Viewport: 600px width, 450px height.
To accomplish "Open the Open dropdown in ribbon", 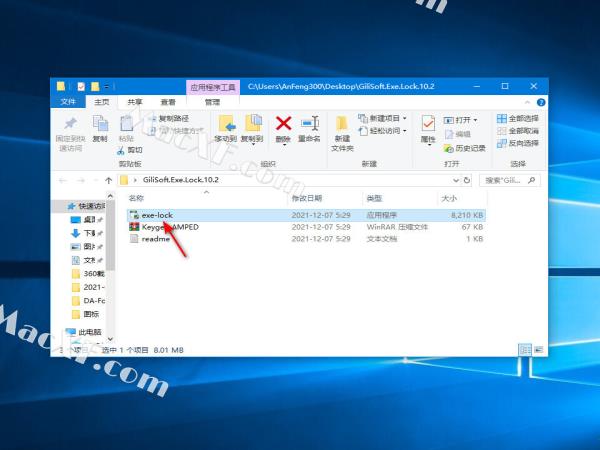I will click(461, 120).
